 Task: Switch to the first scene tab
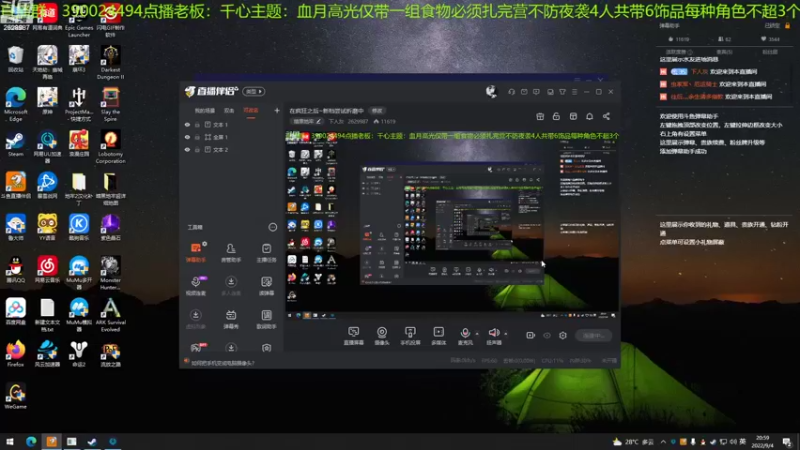205,110
